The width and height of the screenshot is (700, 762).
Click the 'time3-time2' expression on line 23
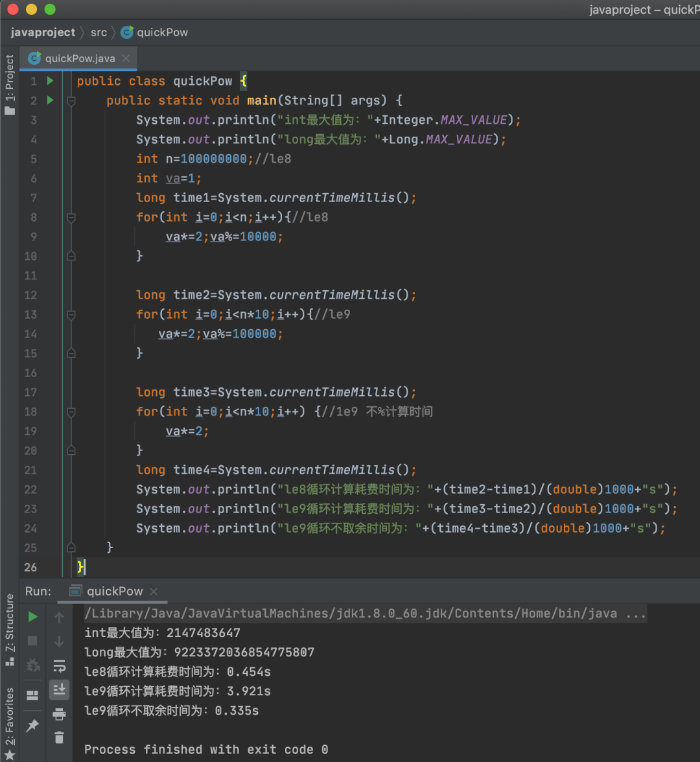coord(491,509)
